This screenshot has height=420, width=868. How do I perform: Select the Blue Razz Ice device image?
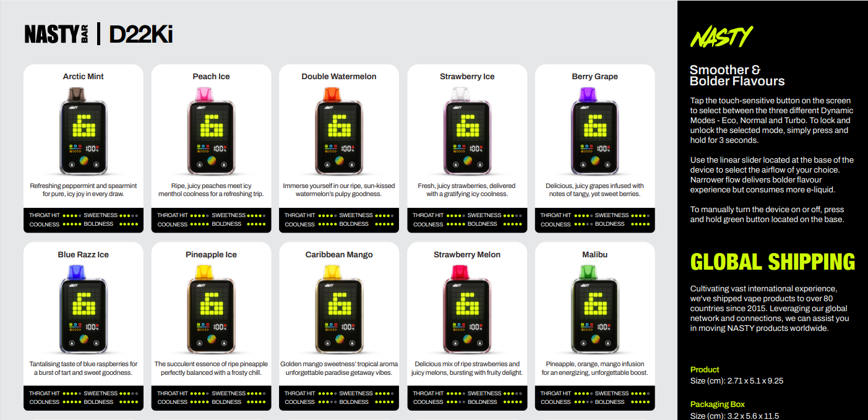(x=83, y=309)
